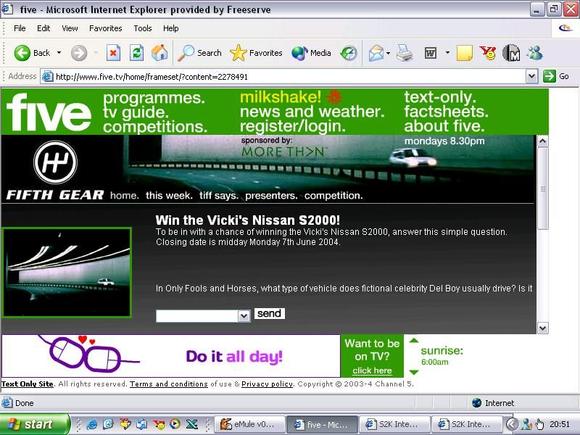This screenshot has height=435, width=580.
Task: Open tiff says. link
Action: point(219,195)
